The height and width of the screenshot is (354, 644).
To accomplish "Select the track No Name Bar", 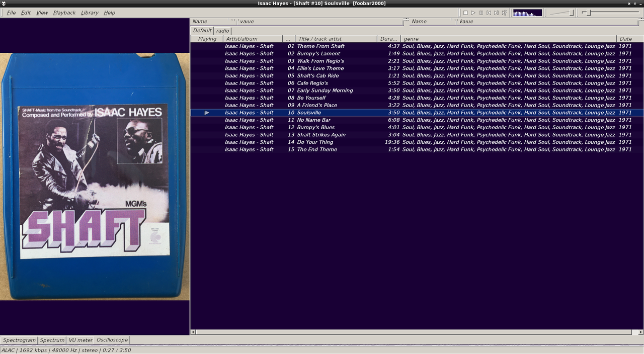I will pyautogui.click(x=417, y=120).
